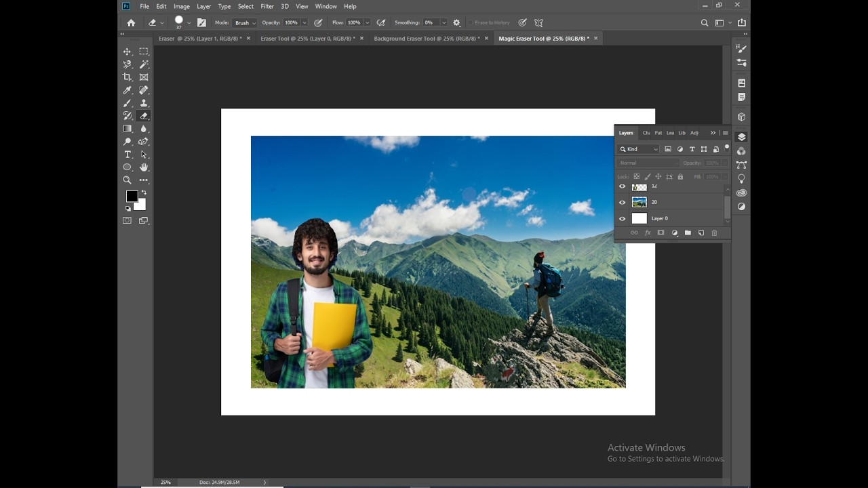The height and width of the screenshot is (488, 868).
Task: Filter for pixel layers
Action: coord(668,149)
